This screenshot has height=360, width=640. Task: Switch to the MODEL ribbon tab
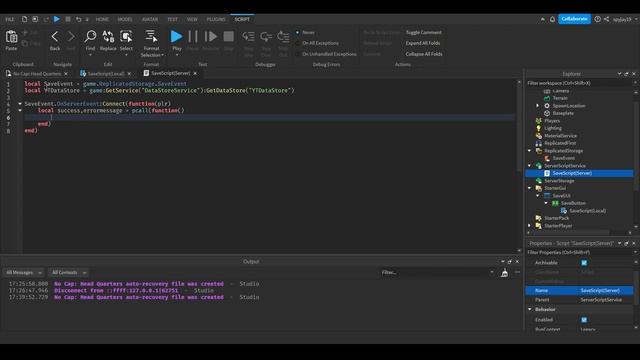click(125, 19)
